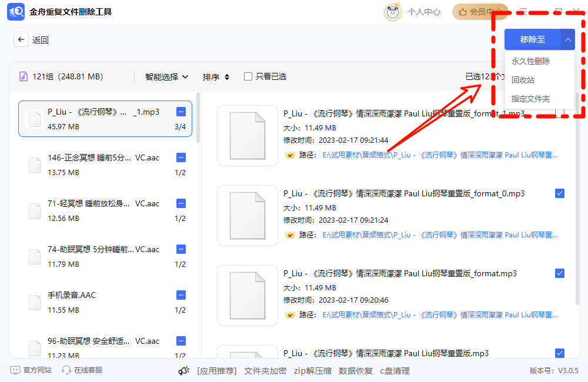The width and height of the screenshot is (588, 382).
Task: Click the [应用推荐] label
Action: tap(217, 371)
